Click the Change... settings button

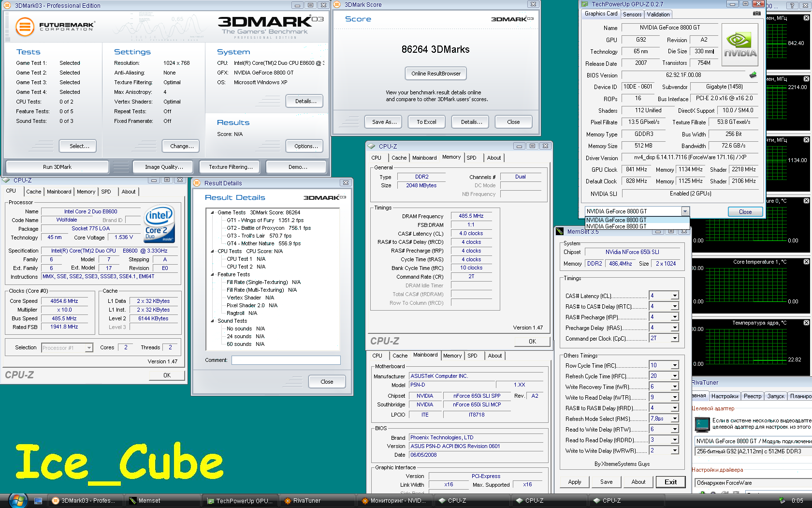pyautogui.click(x=182, y=146)
